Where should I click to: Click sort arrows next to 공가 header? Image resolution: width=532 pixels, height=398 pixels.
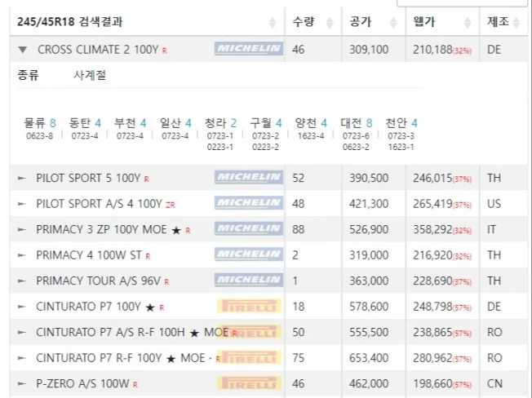(x=394, y=21)
